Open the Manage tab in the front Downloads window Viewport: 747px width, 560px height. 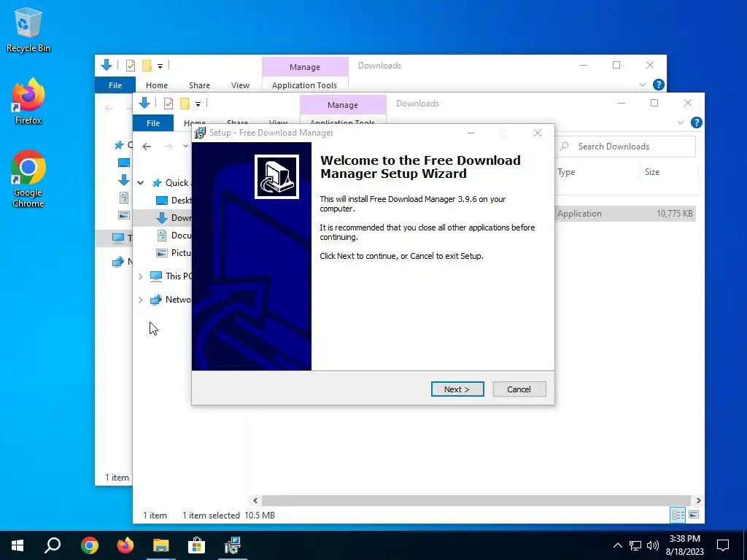click(x=343, y=105)
